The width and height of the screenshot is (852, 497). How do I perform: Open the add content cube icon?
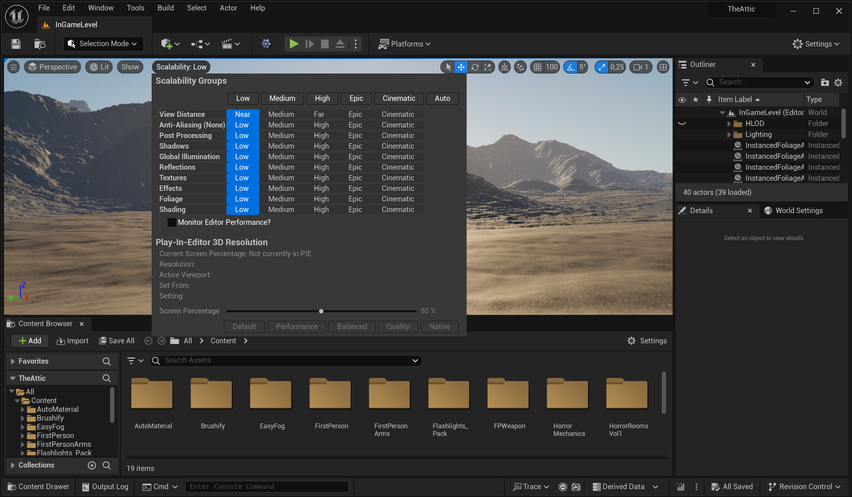pos(170,44)
